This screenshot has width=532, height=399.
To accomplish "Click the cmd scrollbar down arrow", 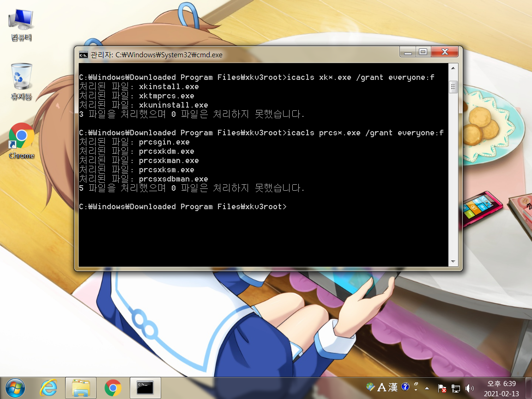I will (453, 261).
